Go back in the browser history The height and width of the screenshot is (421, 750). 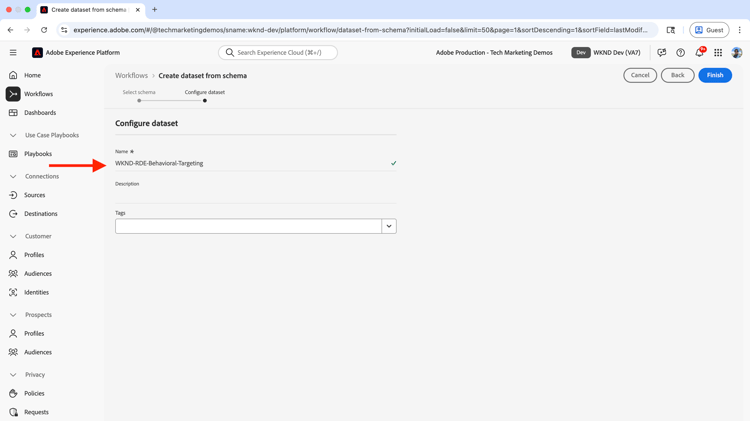click(x=11, y=30)
